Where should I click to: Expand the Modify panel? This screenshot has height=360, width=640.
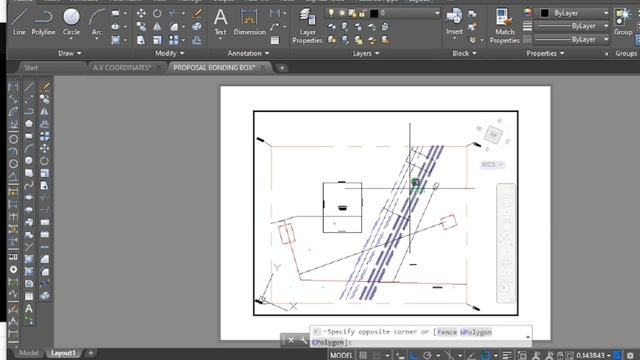(x=169, y=53)
